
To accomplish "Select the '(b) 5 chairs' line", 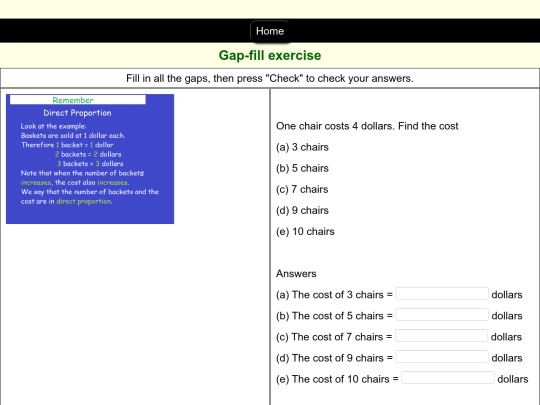I will [x=302, y=168].
